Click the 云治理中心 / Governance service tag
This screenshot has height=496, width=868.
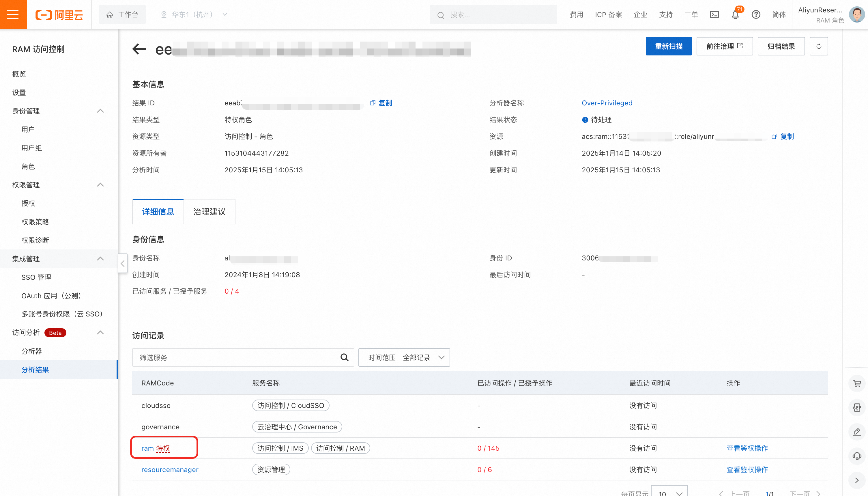pyautogui.click(x=297, y=427)
